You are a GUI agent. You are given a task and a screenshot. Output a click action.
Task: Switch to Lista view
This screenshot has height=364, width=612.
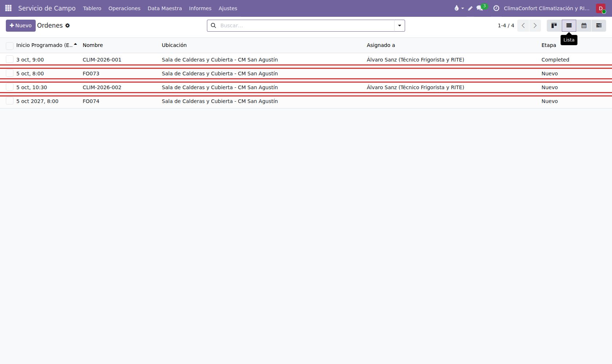tap(569, 25)
